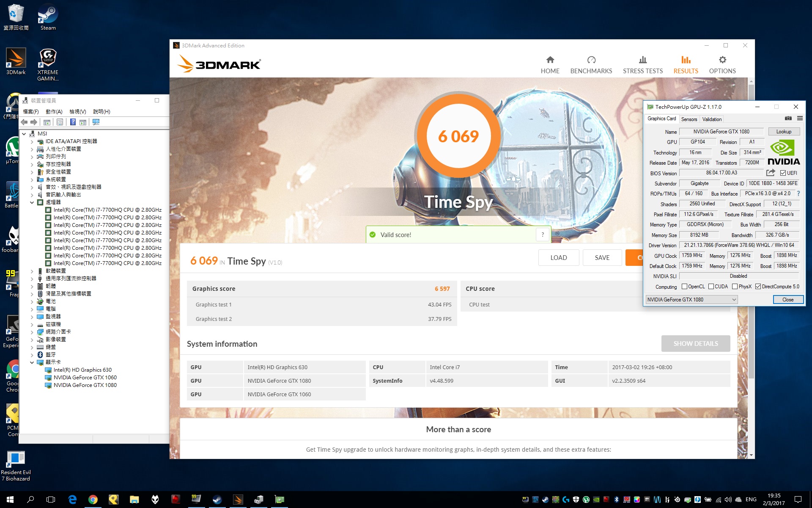The height and width of the screenshot is (508, 812).
Task: Click the Close button in GPU-Z
Action: pos(788,299)
